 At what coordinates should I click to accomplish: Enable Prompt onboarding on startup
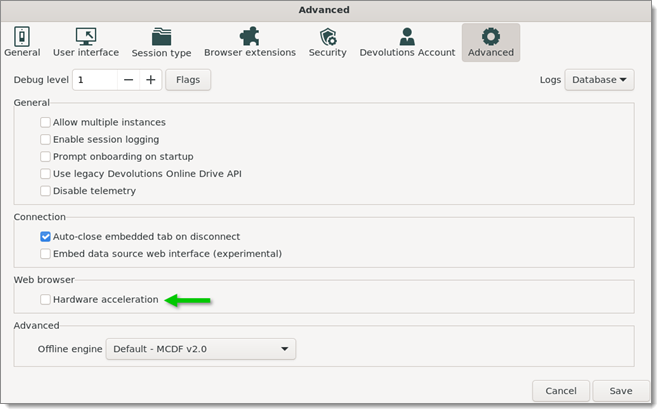point(45,157)
